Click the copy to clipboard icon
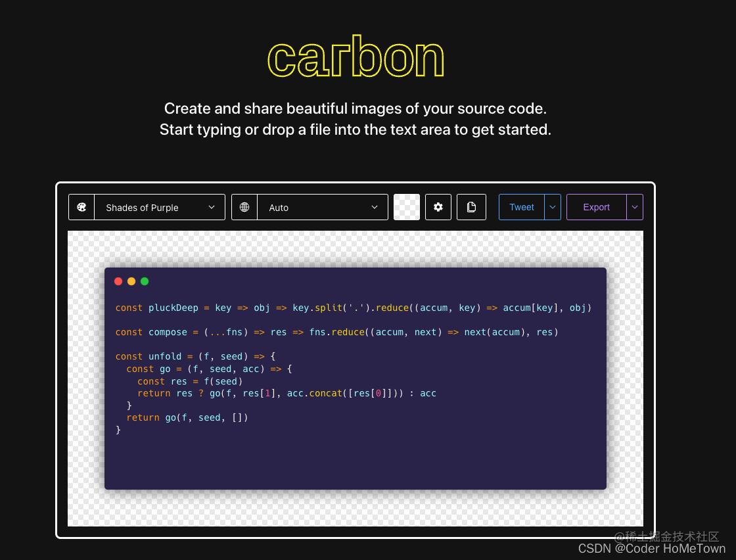The width and height of the screenshot is (736, 560). click(471, 207)
